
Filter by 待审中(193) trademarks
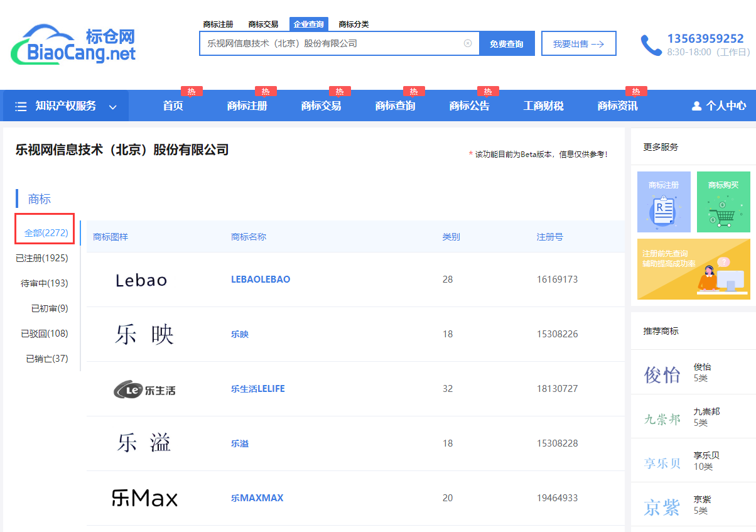(x=44, y=283)
